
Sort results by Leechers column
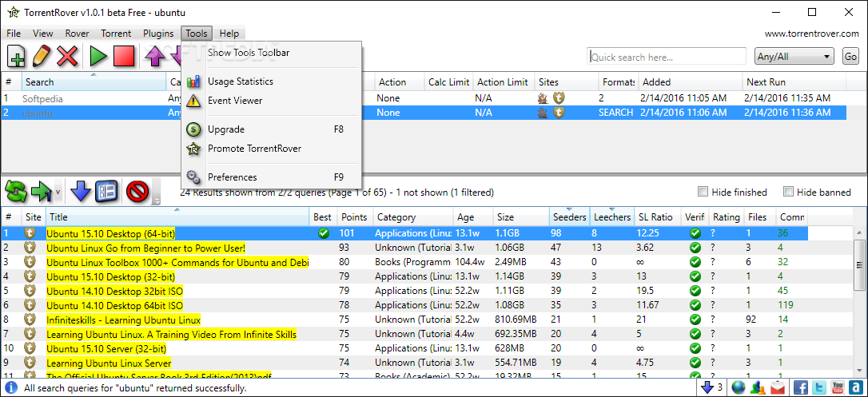(x=611, y=217)
